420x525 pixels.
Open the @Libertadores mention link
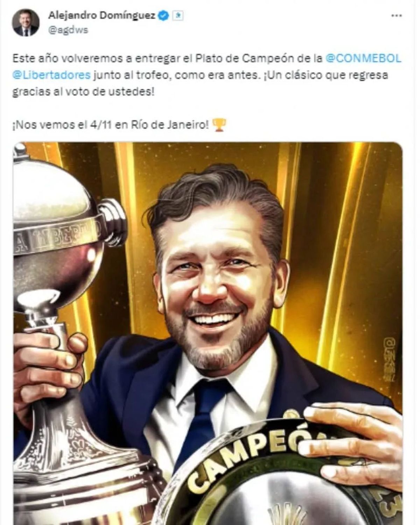pyautogui.click(x=51, y=75)
